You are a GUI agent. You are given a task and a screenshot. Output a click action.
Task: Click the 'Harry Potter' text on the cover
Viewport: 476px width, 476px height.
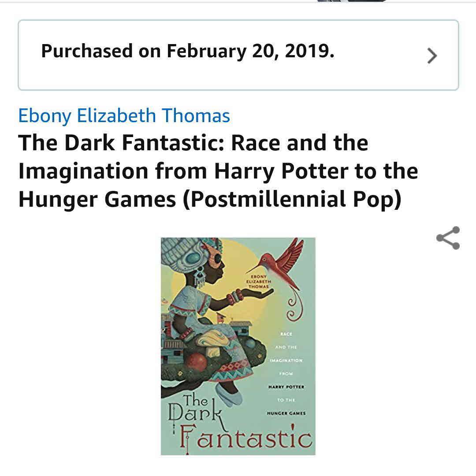click(x=286, y=387)
